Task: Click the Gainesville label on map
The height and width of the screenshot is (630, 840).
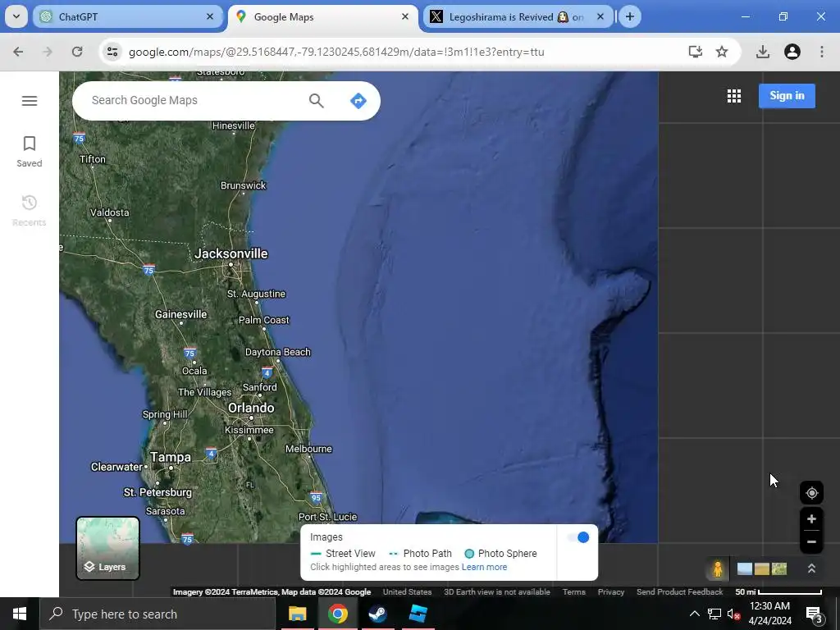Action: pos(180,314)
